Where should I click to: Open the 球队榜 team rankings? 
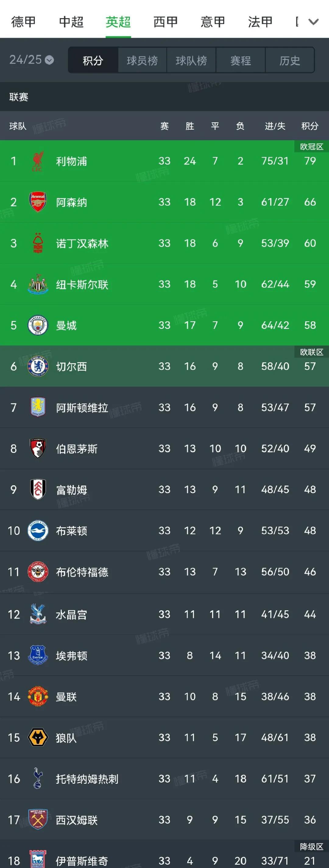191,60
